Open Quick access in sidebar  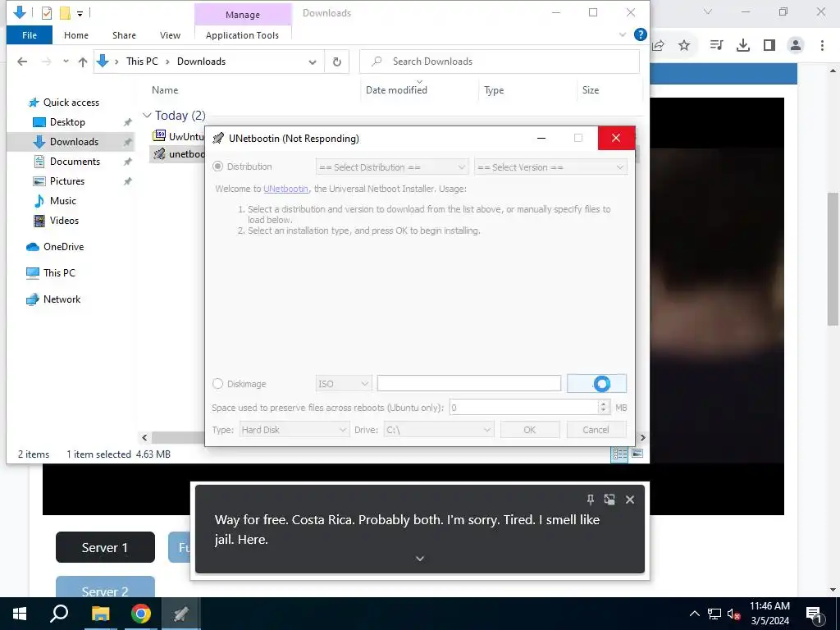[71, 103]
